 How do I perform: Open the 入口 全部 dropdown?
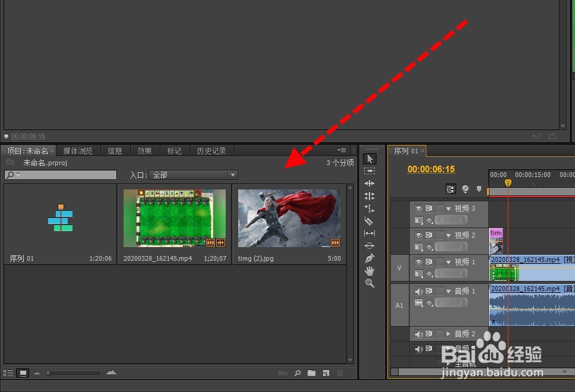[193, 175]
